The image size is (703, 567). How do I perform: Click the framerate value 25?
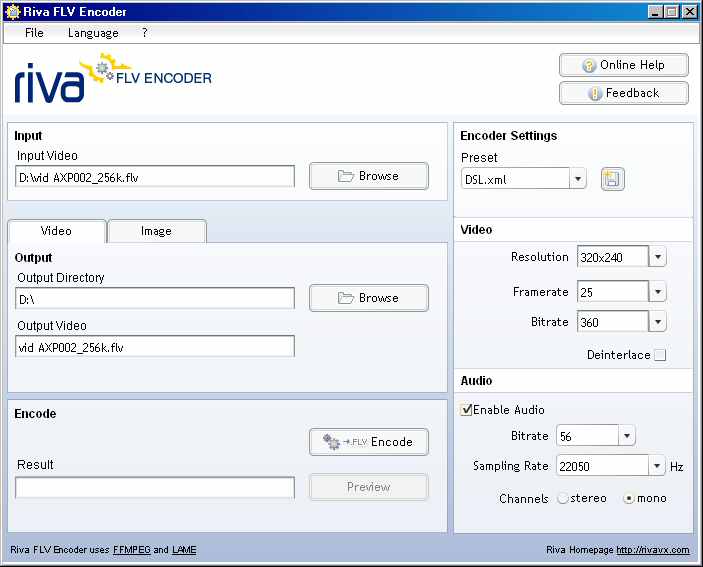point(586,293)
